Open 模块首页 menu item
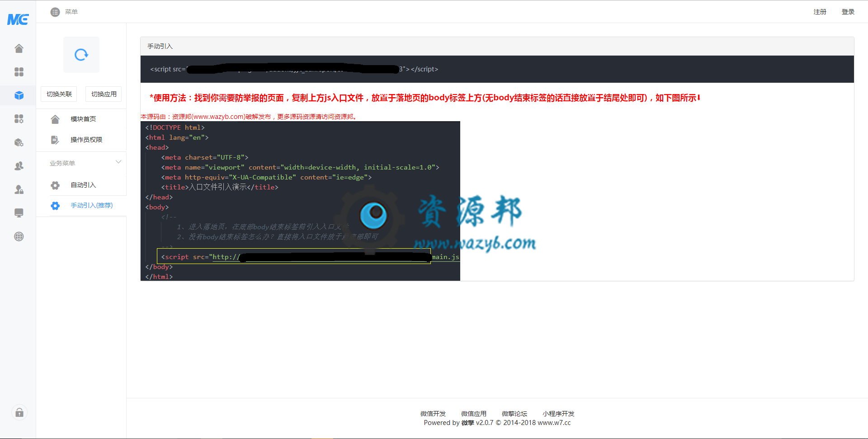The height and width of the screenshot is (439, 868). (83, 119)
